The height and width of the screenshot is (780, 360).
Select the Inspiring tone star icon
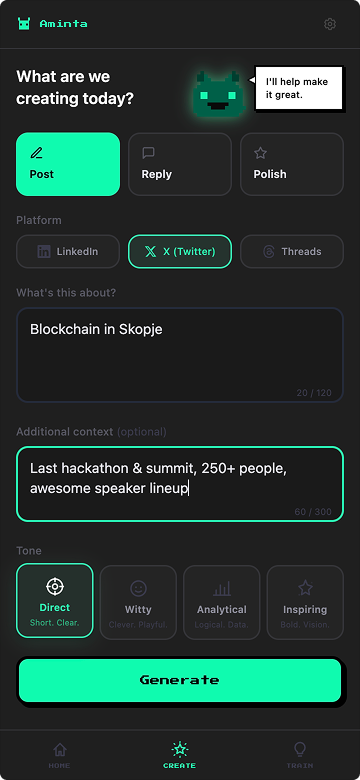[x=305, y=588]
